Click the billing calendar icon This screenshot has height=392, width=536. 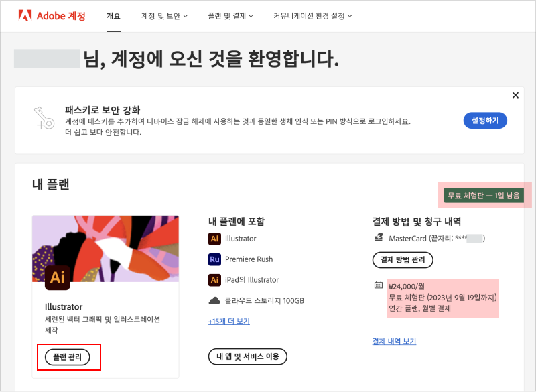(379, 285)
